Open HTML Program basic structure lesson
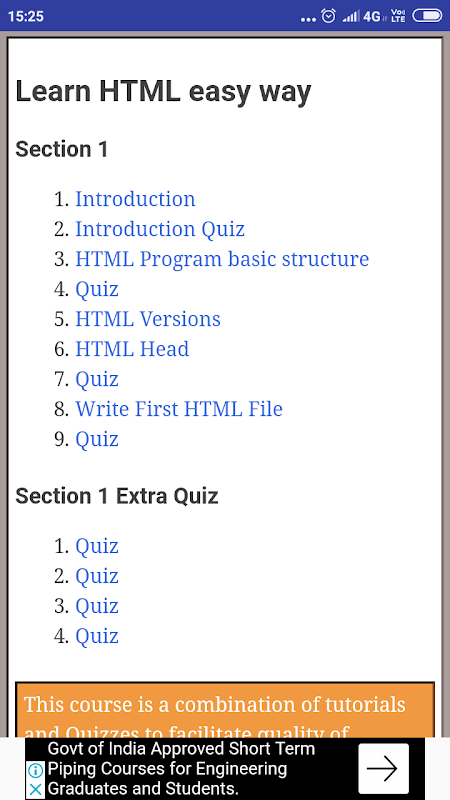This screenshot has height=800, width=450. [x=222, y=259]
